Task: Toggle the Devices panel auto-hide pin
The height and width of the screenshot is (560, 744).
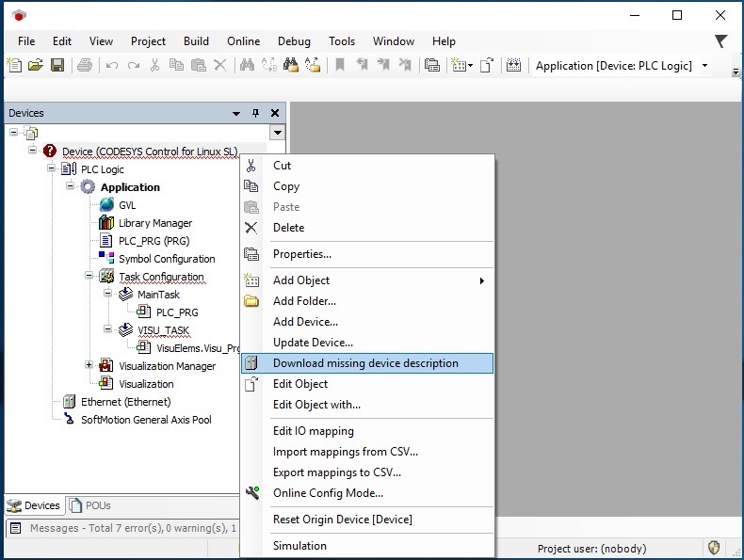Action: pyautogui.click(x=256, y=113)
